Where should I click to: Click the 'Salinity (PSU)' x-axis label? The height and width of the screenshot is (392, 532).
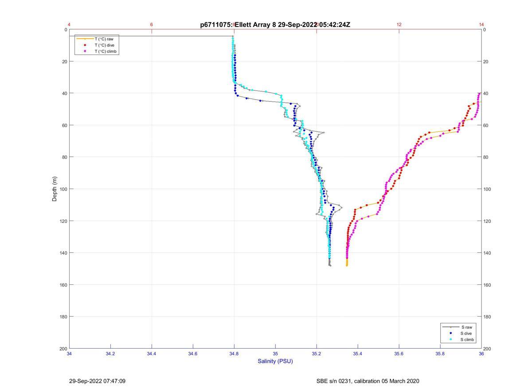pos(275,361)
